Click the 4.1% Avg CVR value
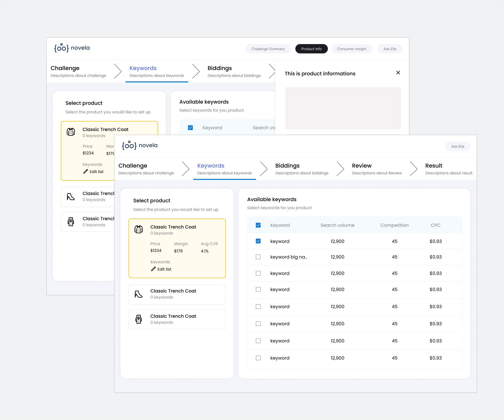The image size is (504, 420). tap(205, 251)
